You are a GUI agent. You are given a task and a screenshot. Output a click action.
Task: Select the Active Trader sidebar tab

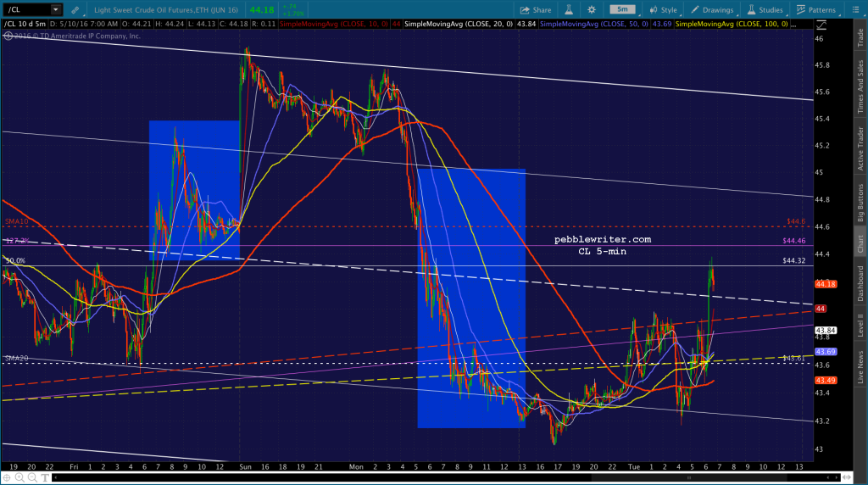pos(860,148)
